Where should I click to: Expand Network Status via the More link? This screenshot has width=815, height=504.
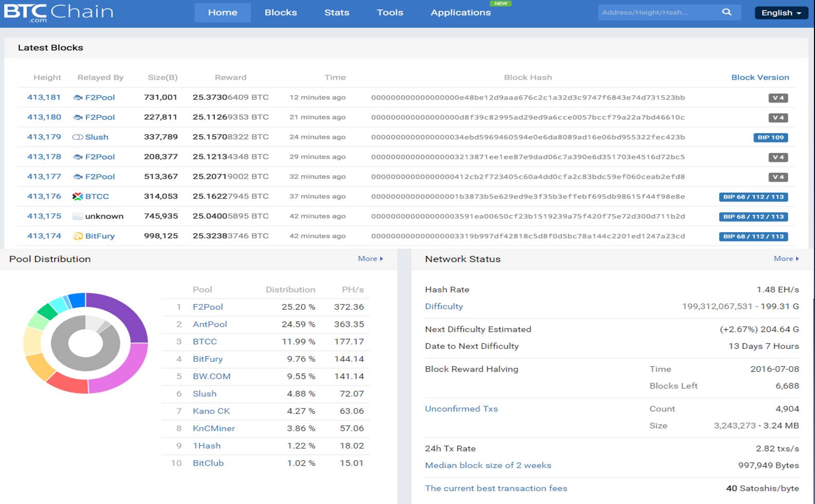tap(786, 258)
